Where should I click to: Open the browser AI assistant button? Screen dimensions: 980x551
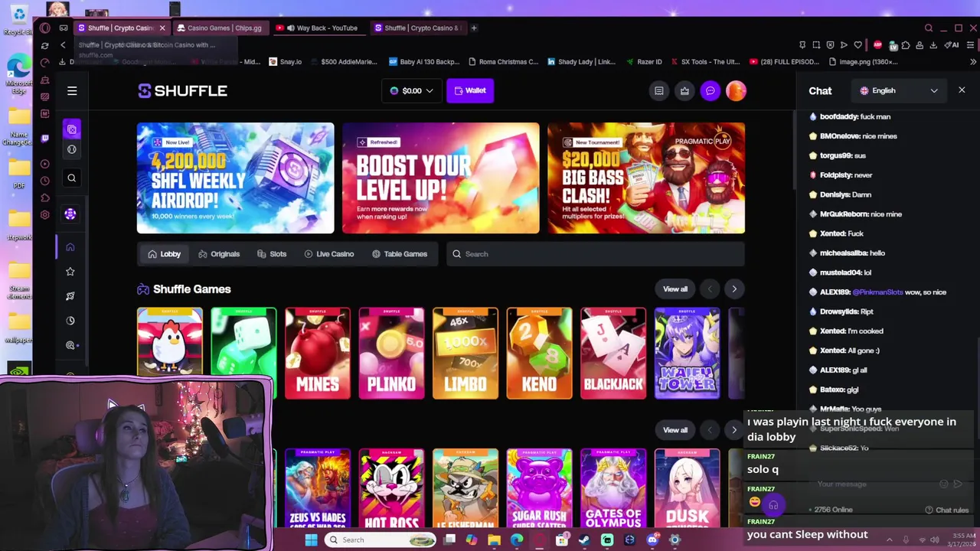[x=953, y=45]
